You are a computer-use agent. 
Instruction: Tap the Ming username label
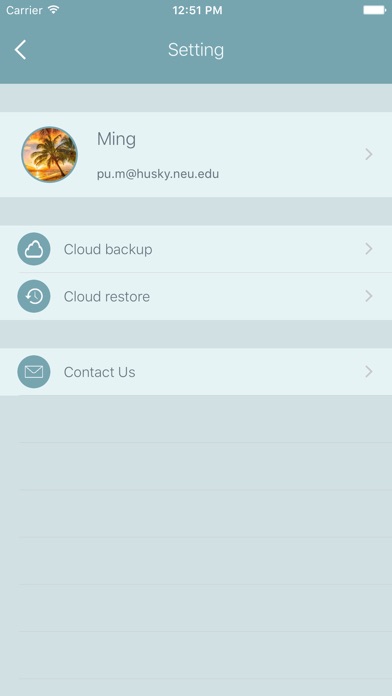(116, 140)
